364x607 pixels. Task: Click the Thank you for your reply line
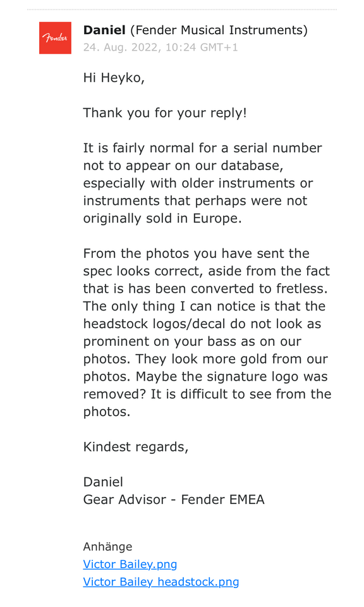165,113
